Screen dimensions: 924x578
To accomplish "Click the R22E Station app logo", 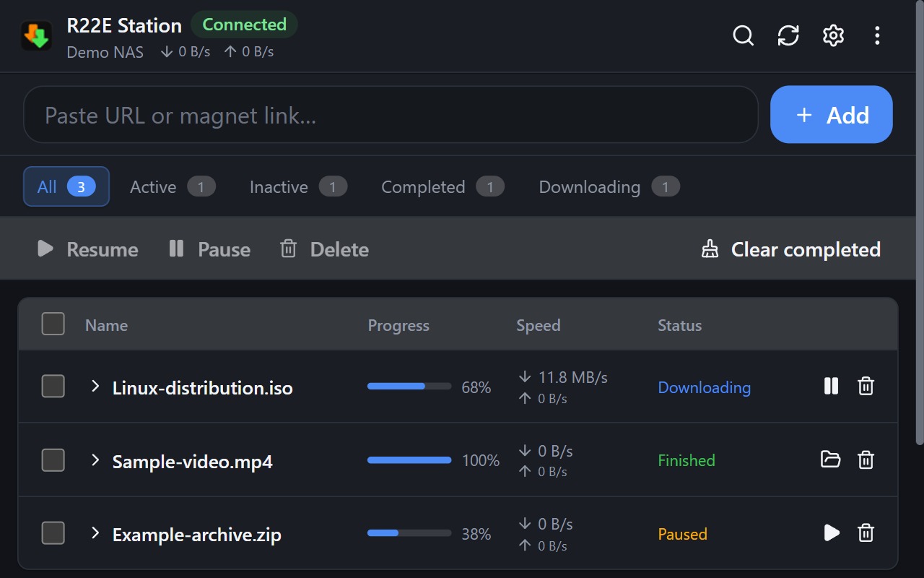I will click(36, 35).
